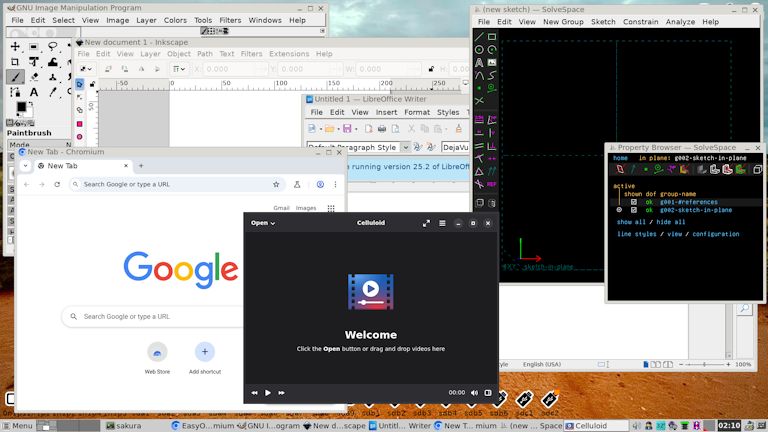Select GIMP's Rectangle Select tool
The width and height of the screenshot is (768, 432).
point(33,47)
